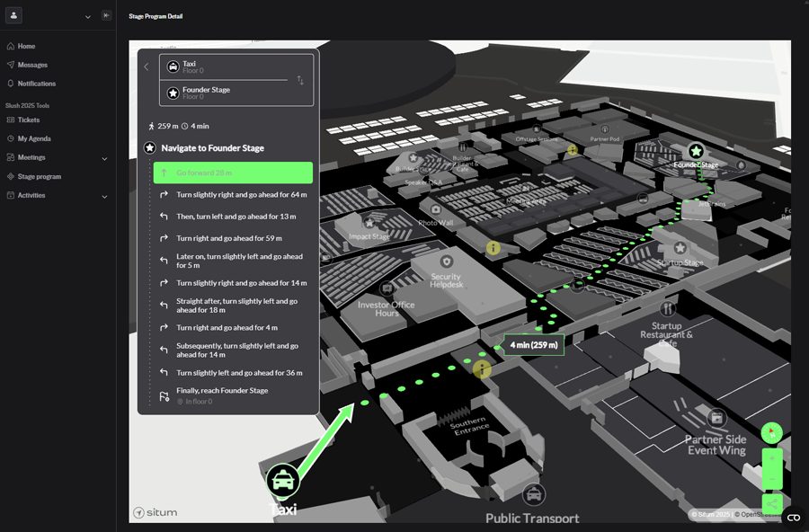Select step 'Turn slightly left and go ahead for 36 m'
The width and height of the screenshot is (809, 532).
(233, 373)
